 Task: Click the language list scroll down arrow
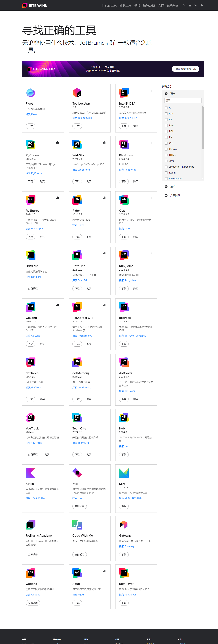point(203,178)
